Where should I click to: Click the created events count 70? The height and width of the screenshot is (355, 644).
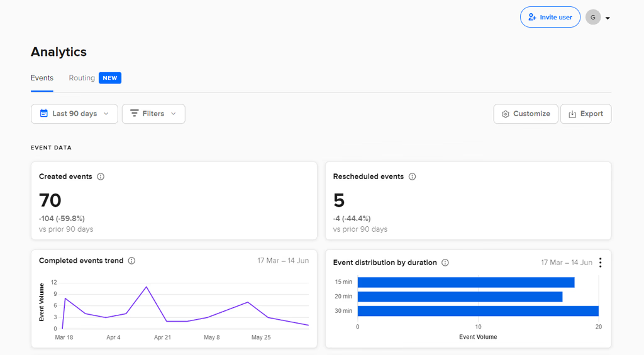50,200
